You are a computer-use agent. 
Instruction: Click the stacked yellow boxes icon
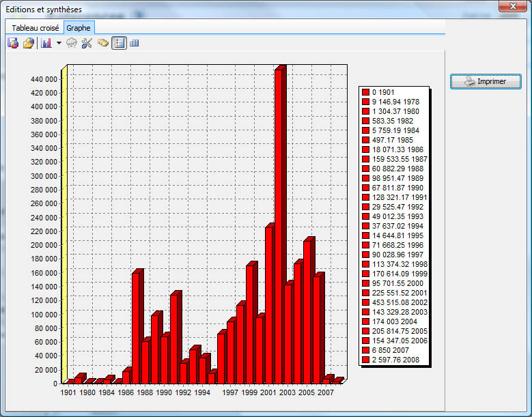103,43
